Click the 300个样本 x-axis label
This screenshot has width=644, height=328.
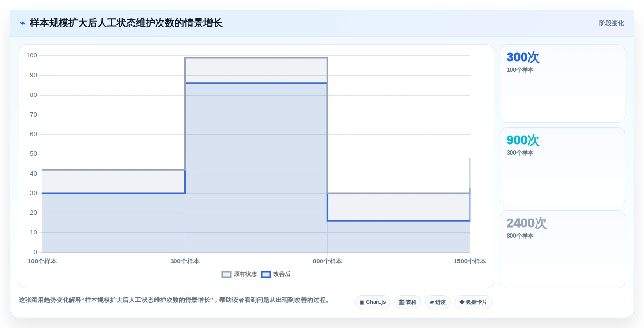point(185,261)
